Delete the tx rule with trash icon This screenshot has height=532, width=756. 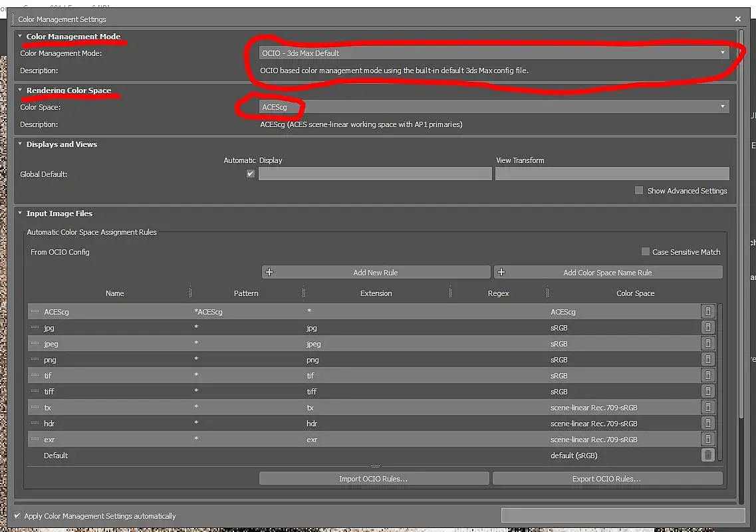point(707,407)
